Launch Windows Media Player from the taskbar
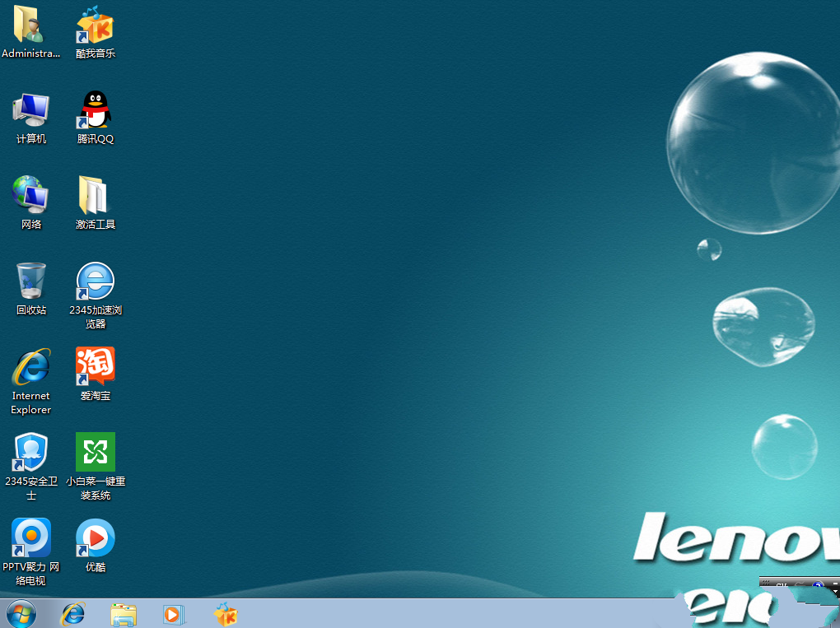840x628 pixels. point(174,614)
